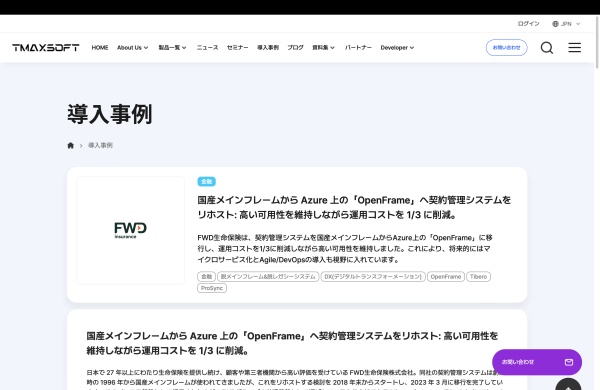
Task: Expand the 製品一覧 menu
Action: tap(172, 47)
